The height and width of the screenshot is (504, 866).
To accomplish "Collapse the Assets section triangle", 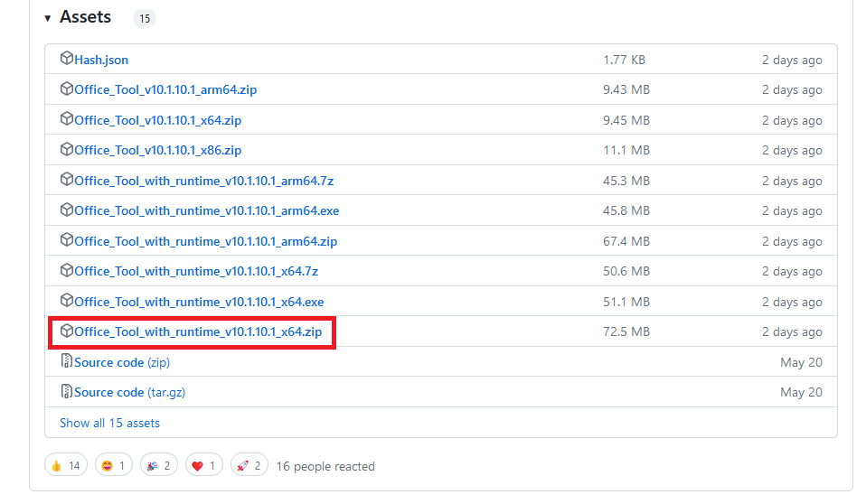I will [x=48, y=18].
